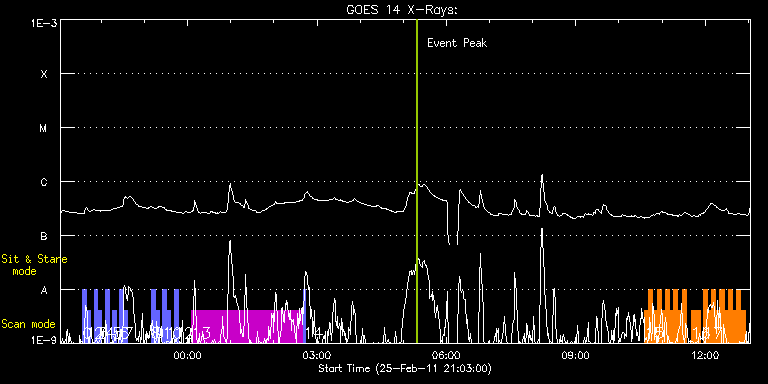Click the 03:00 time axis tick label
768x384 pixels.
(x=319, y=354)
